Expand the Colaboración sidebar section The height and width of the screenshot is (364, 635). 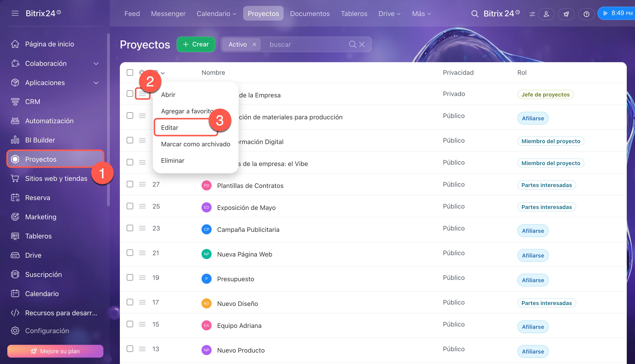point(96,64)
